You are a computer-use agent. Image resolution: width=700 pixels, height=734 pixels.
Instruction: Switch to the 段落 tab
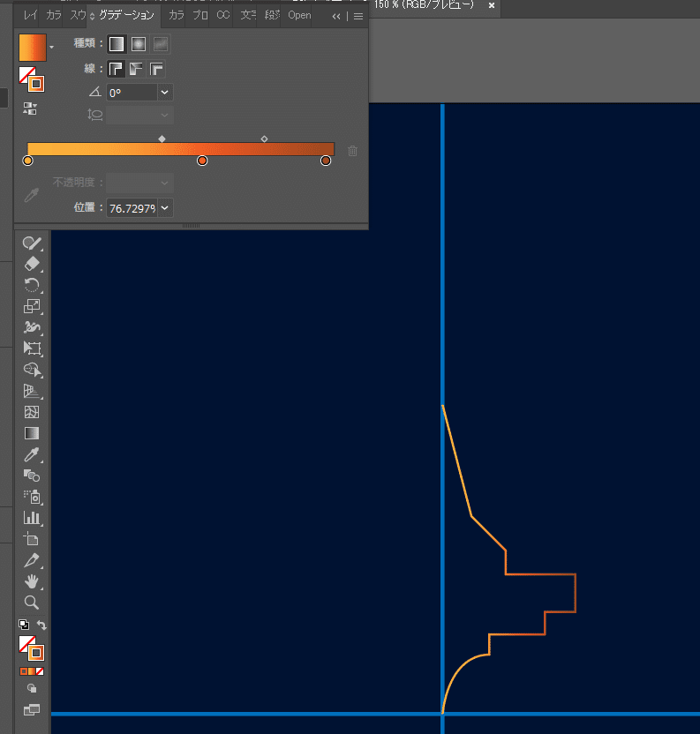tap(272, 16)
